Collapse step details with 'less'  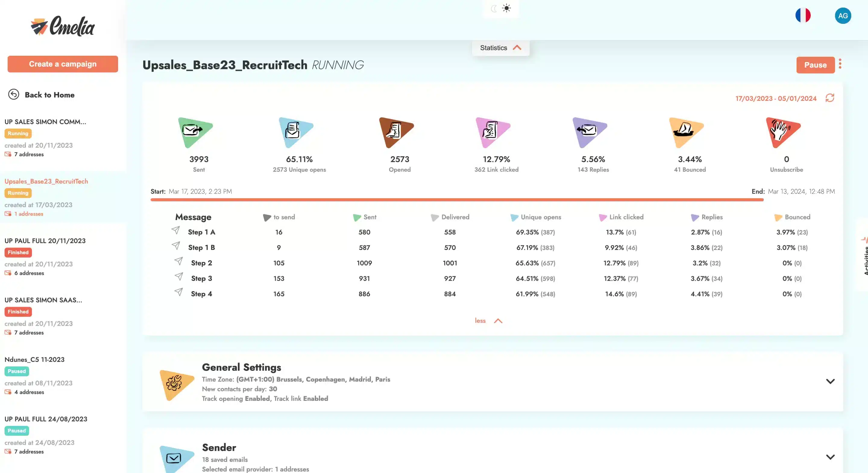(x=488, y=320)
